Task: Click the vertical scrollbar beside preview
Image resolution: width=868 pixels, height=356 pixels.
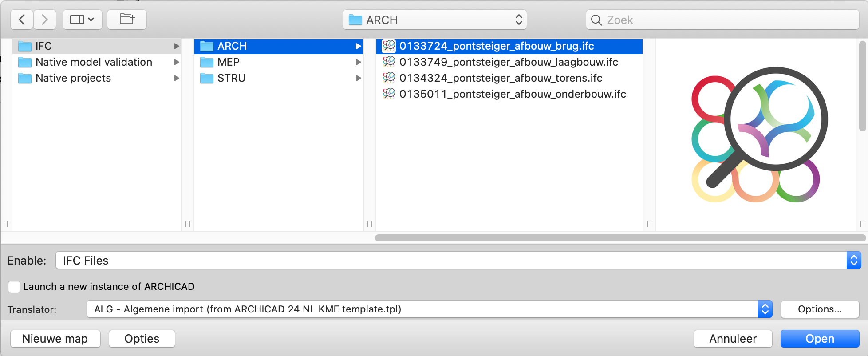Action: 863,86
